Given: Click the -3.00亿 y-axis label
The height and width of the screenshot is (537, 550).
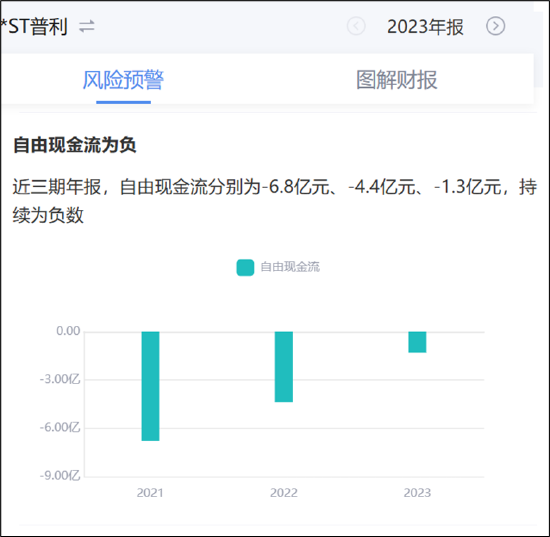Looking at the screenshot, I should point(60,380).
